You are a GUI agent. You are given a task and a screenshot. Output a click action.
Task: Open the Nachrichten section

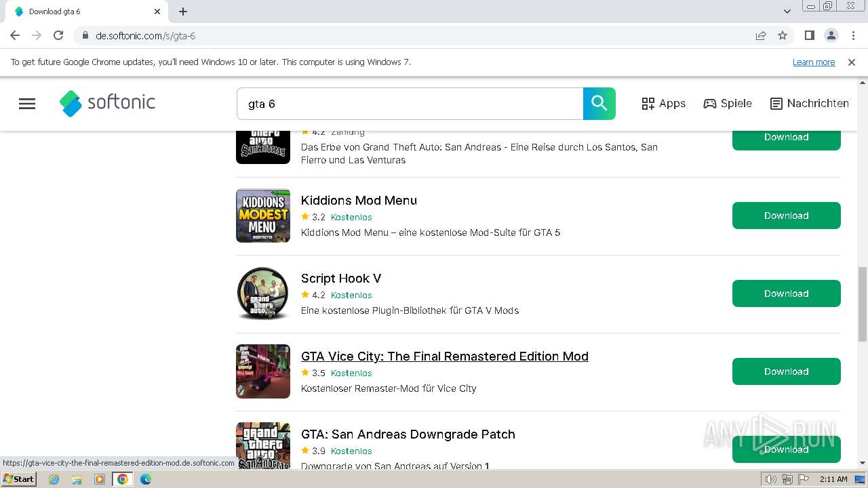(810, 104)
